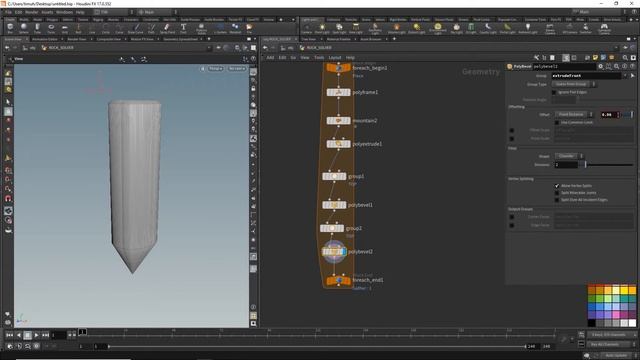Viewport: 640px width, 360px height.
Task: Enable the Point Scale attribute toggle
Action: [x=511, y=138]
